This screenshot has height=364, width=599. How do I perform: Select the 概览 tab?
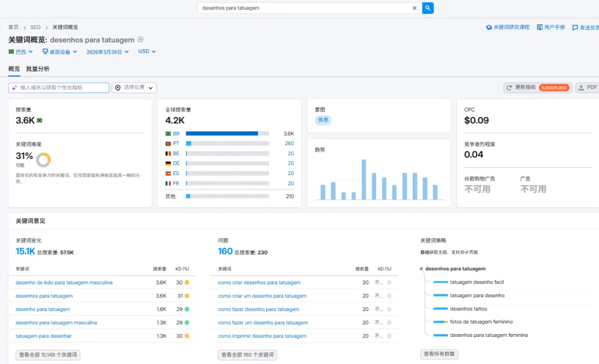14,69
